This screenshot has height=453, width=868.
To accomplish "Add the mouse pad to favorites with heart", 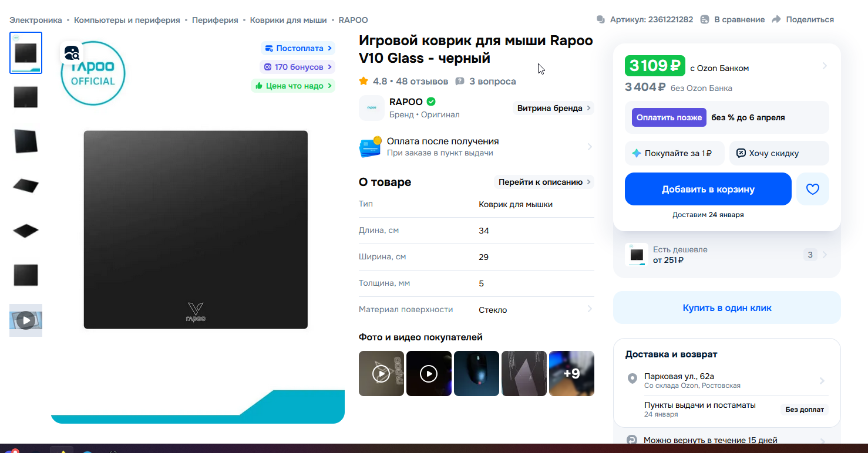I will tap(813, 189).
